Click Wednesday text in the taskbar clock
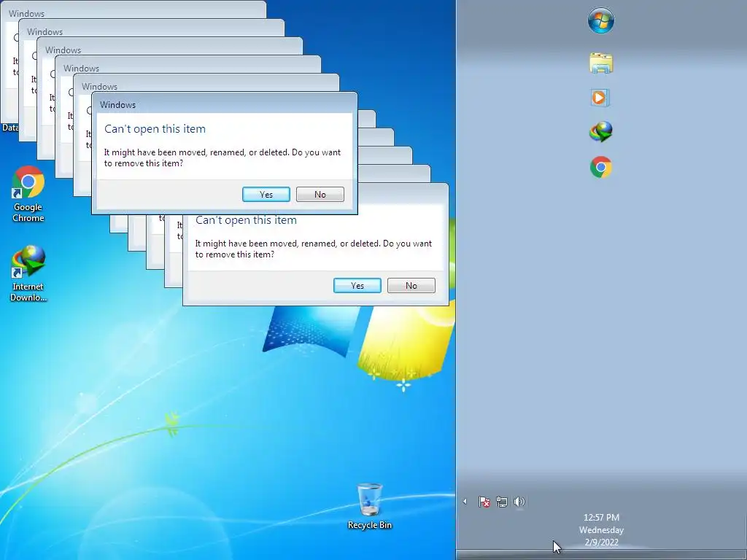The image size is (747, 560). coord(601,529)
